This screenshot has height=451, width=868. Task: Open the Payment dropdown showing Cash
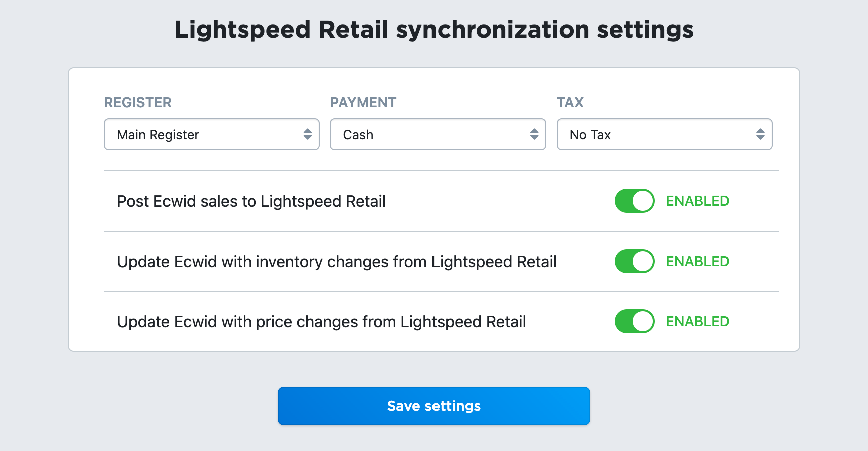coord(438,134)
